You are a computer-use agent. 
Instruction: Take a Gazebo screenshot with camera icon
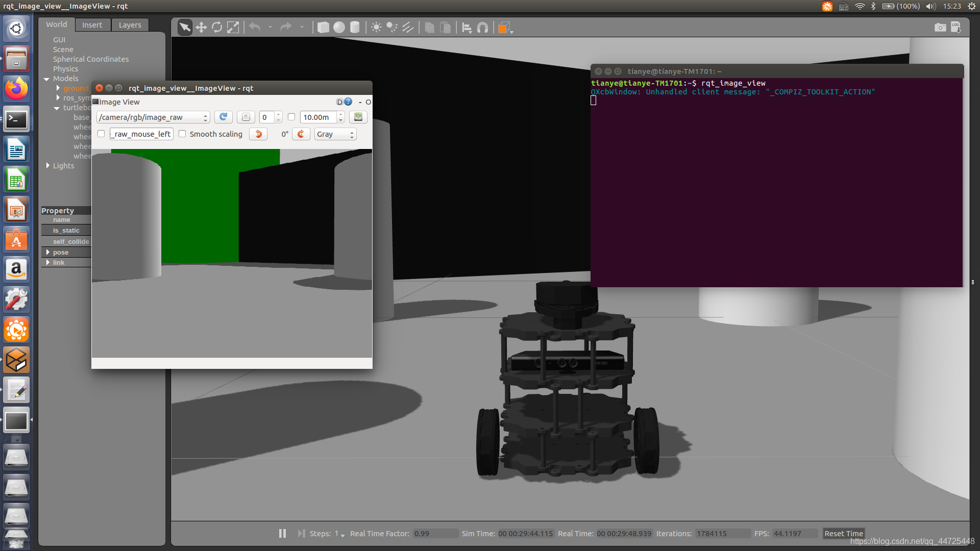click(940, 28)
